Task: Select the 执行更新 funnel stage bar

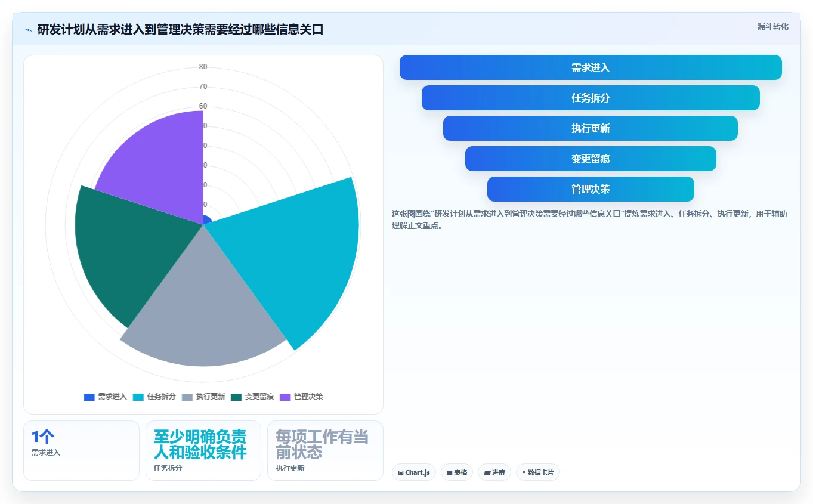Action: coord(591,128)
